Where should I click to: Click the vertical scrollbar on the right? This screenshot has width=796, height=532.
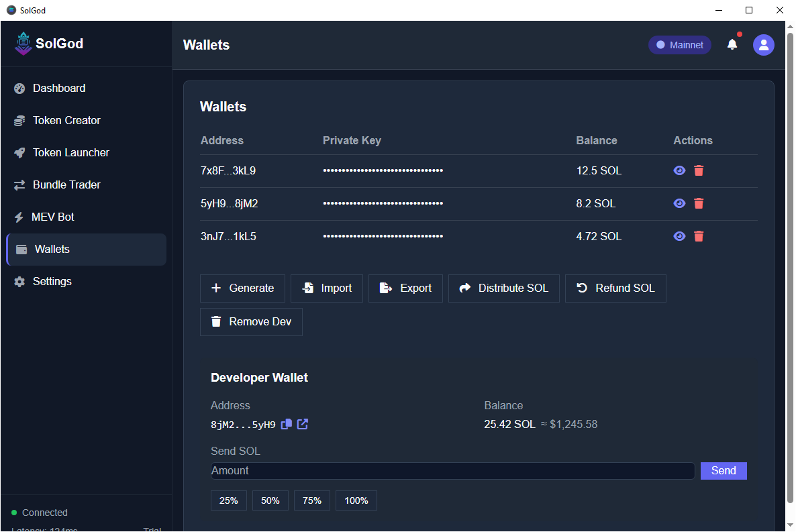pyautogui.click(x=789, y=268)
